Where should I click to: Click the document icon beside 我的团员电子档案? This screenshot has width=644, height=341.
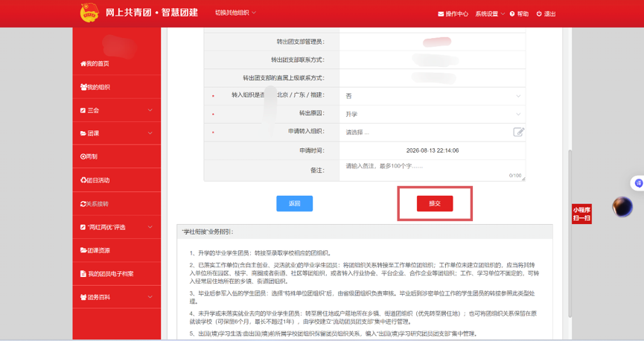pyautogui.click(x=83, y=274)
